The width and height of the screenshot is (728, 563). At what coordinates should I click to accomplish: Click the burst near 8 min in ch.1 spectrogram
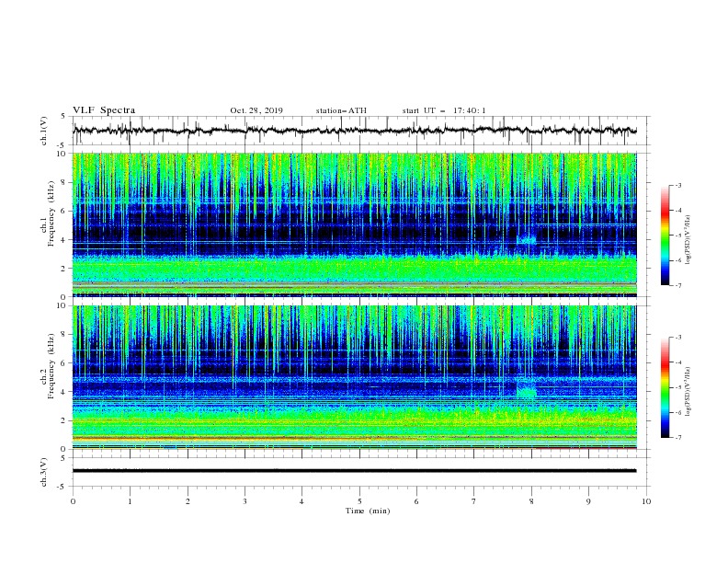pyautogui.click(x=526, y=240)
